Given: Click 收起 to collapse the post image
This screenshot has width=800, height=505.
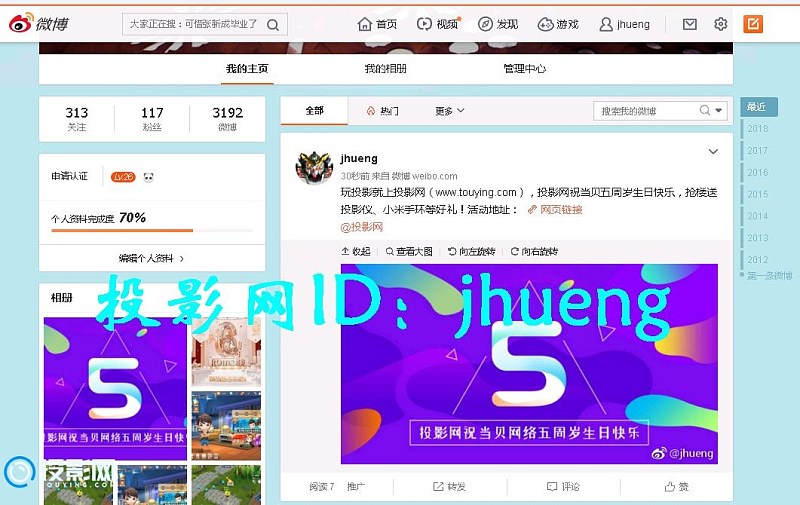Looking at the screenshot, I should [x=355, y=251].
